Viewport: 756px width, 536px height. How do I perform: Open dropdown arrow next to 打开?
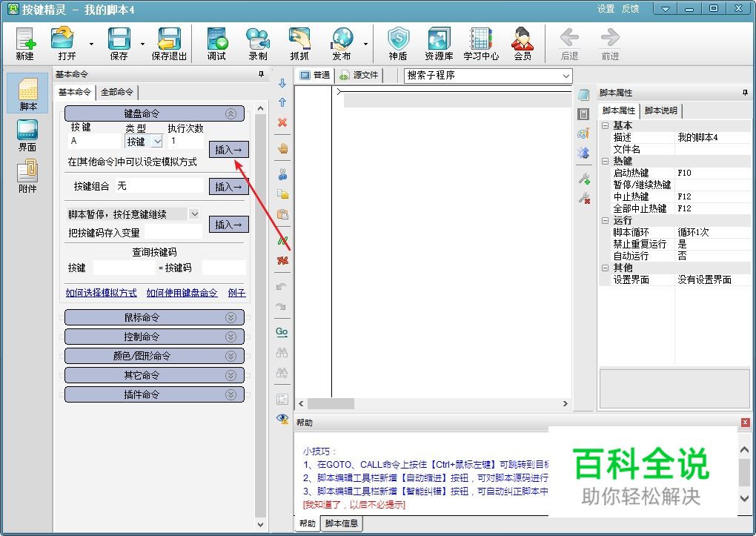click(x=92, y=44)
